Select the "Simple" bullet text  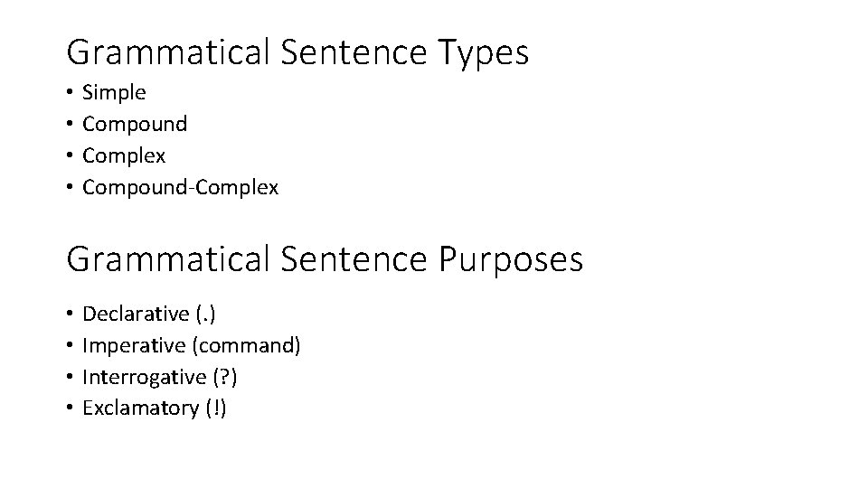tap(114, 92)
